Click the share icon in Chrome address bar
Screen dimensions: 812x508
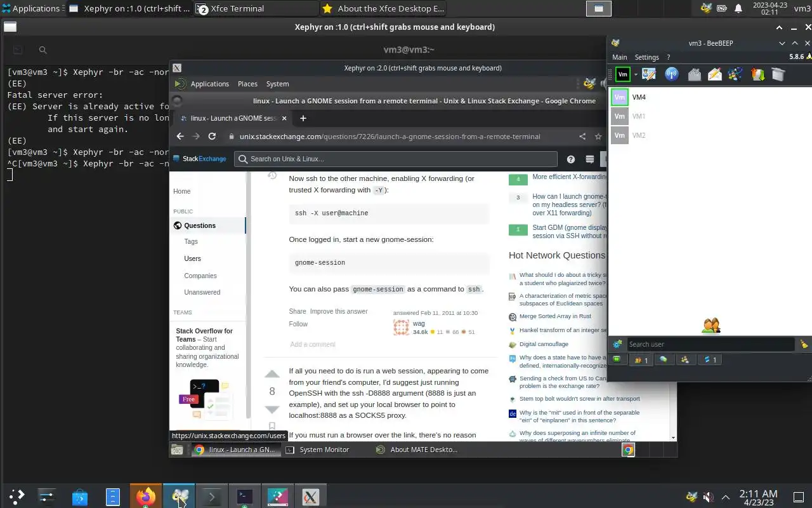582,136
